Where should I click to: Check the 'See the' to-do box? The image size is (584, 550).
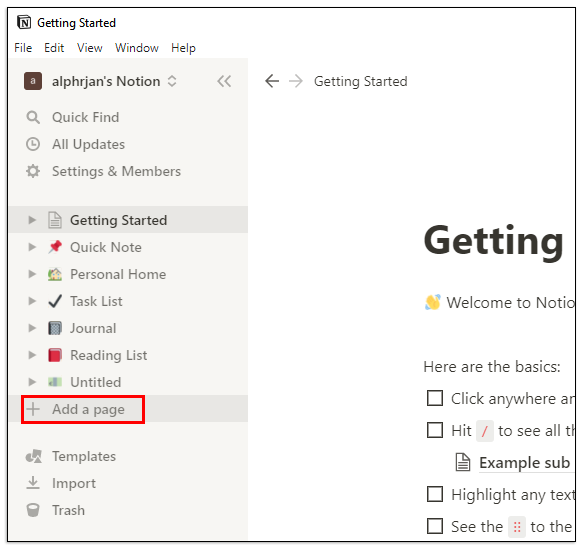click(435, 526)
